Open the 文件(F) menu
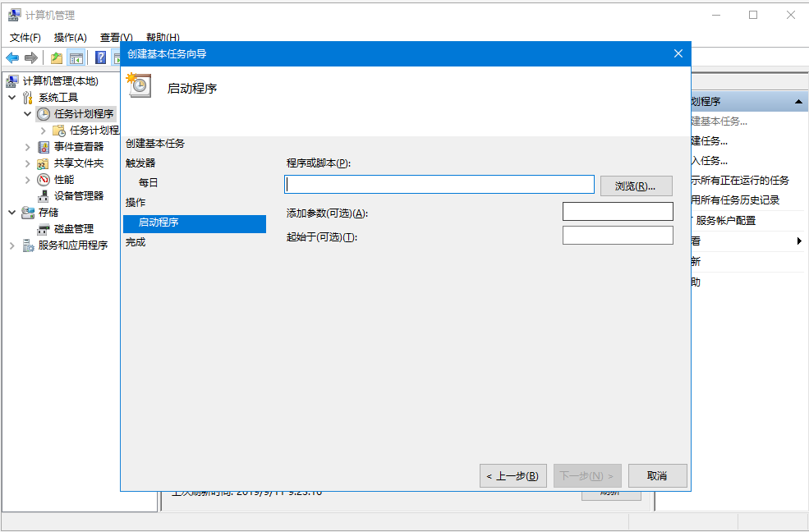 (25, 38)
